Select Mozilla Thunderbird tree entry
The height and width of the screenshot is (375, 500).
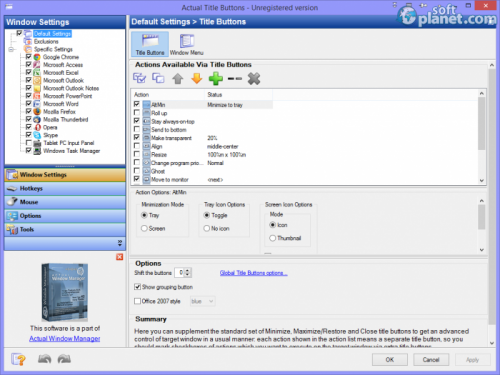[66, 119]
